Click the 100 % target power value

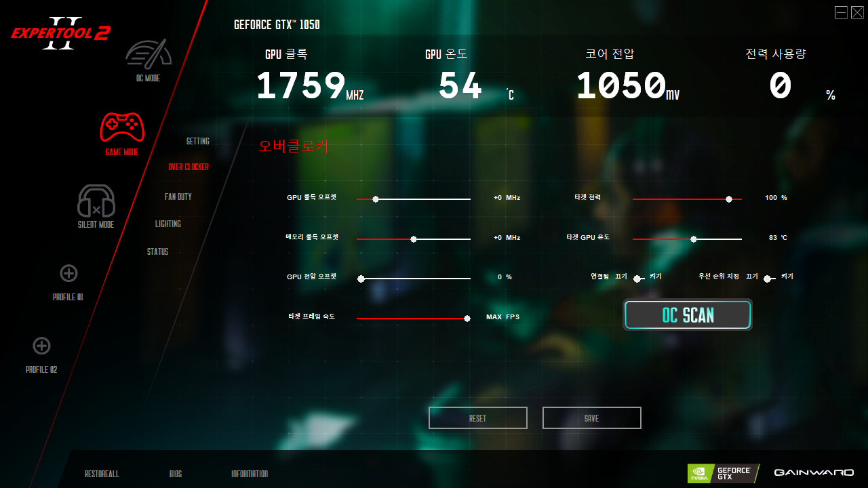tap(776, 198)
